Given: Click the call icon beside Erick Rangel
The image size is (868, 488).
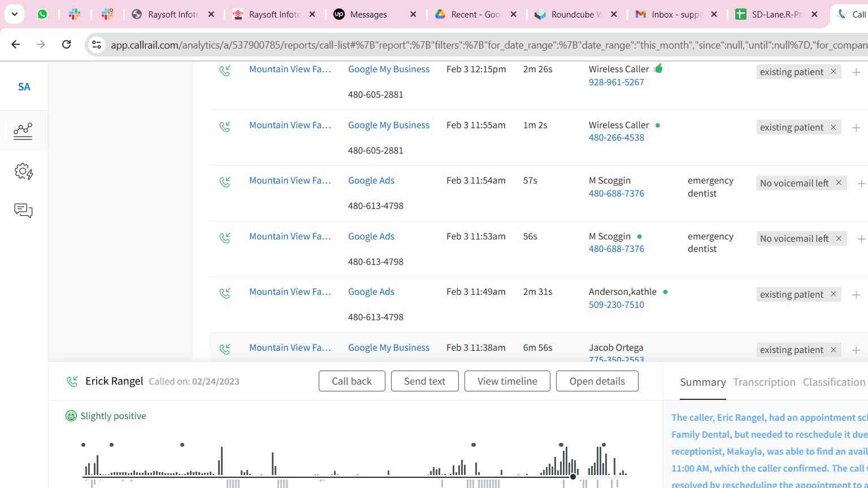Looking at the screenshot, I should pyautogui.click(x=72, y=381).
